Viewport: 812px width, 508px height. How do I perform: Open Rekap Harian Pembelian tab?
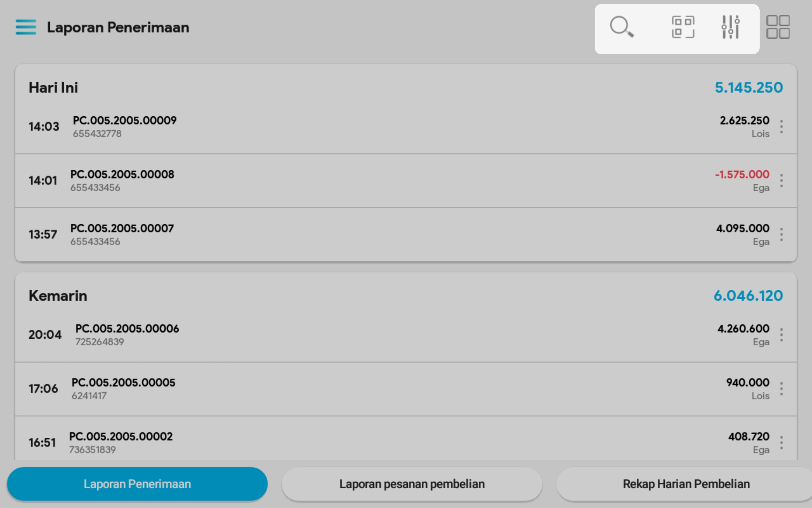(686, 484)
